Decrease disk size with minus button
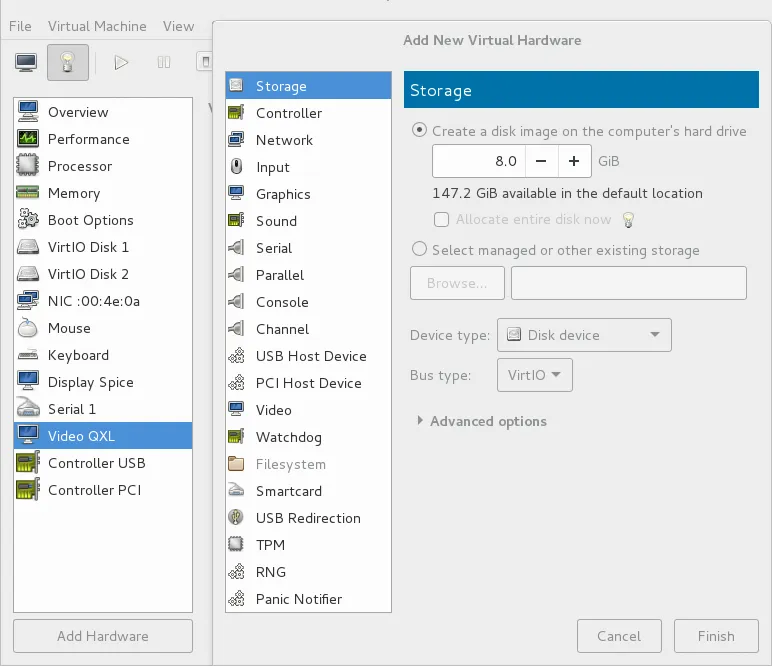The image size is (772, 666). click(541, 161)
